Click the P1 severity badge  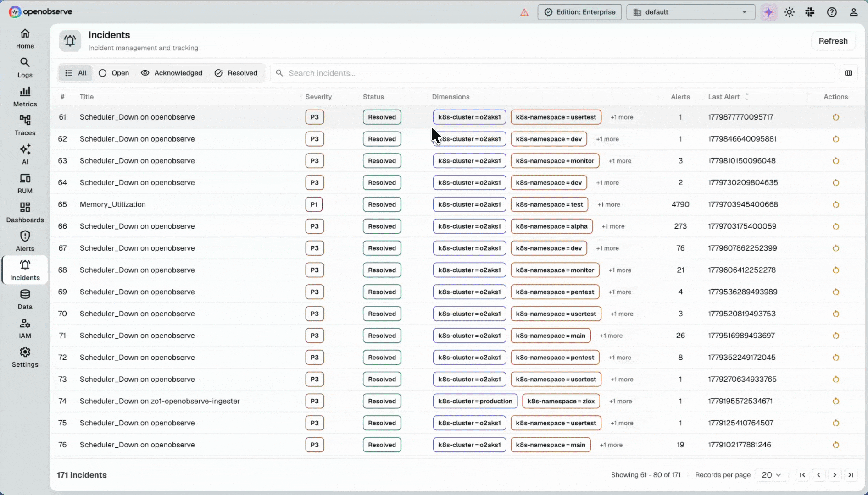click(314, 204)
